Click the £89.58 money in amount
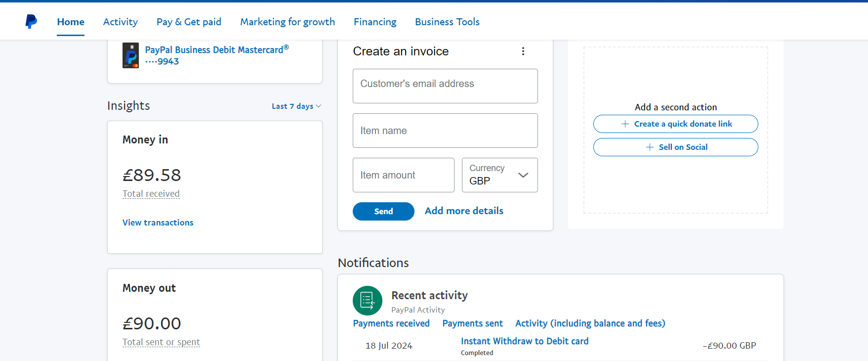 [152, 175]
